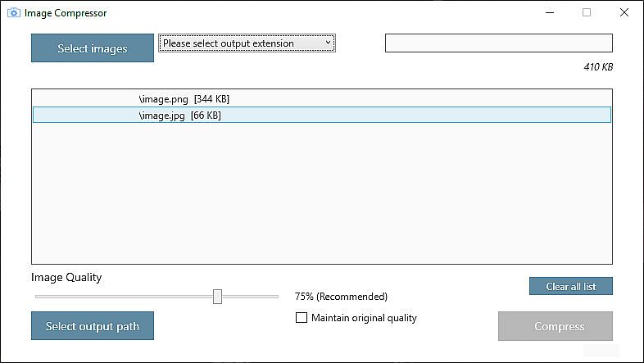Click the Image Compressor app icon
This screenshot has width=644, height=363.
14,13
